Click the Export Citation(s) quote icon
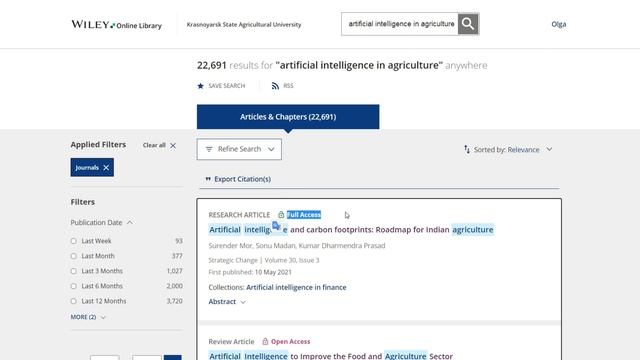Viewport: 640px width, 360px height. (208, 179)
